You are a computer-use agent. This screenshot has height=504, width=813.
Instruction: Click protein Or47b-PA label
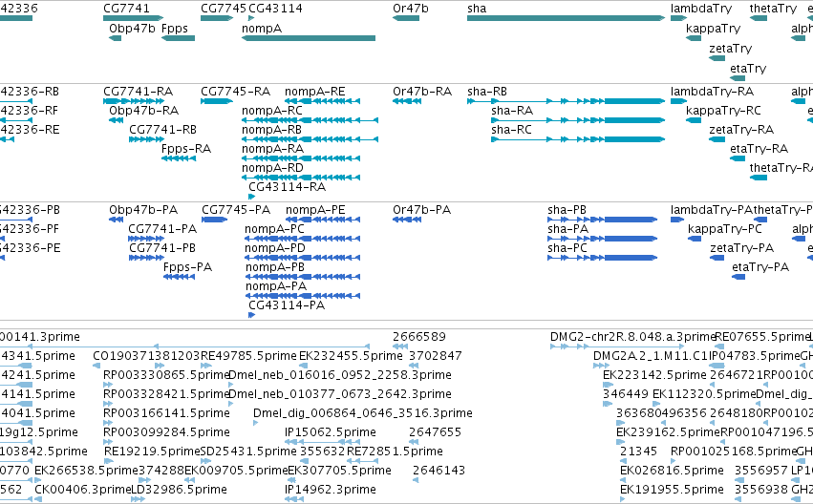pyautogui.click(x=422, y=210)
